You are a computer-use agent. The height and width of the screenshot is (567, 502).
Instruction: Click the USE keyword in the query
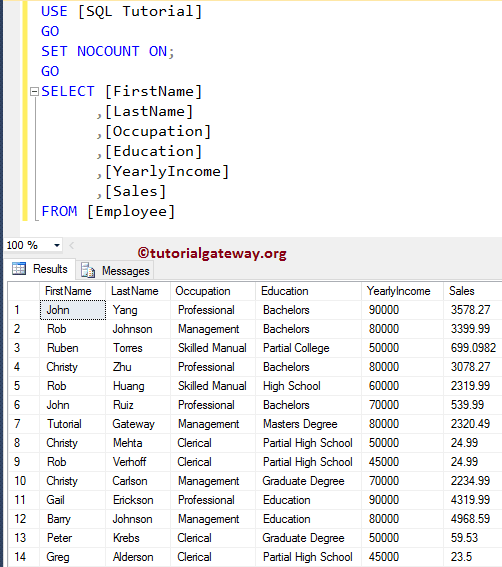pyautogui.click(x=54, y=12)
